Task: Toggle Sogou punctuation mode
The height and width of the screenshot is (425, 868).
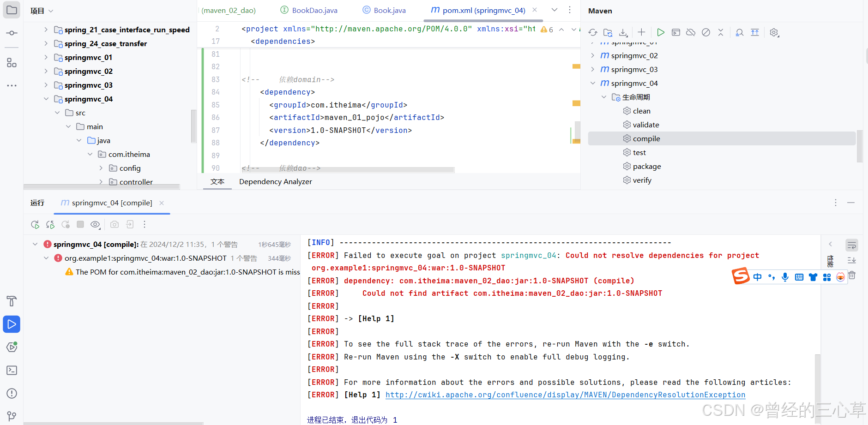Action: tap(772, 277)
